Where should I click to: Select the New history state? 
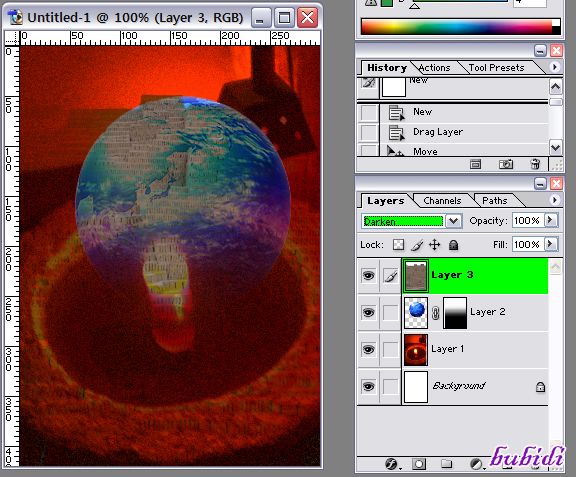(464, 113)
